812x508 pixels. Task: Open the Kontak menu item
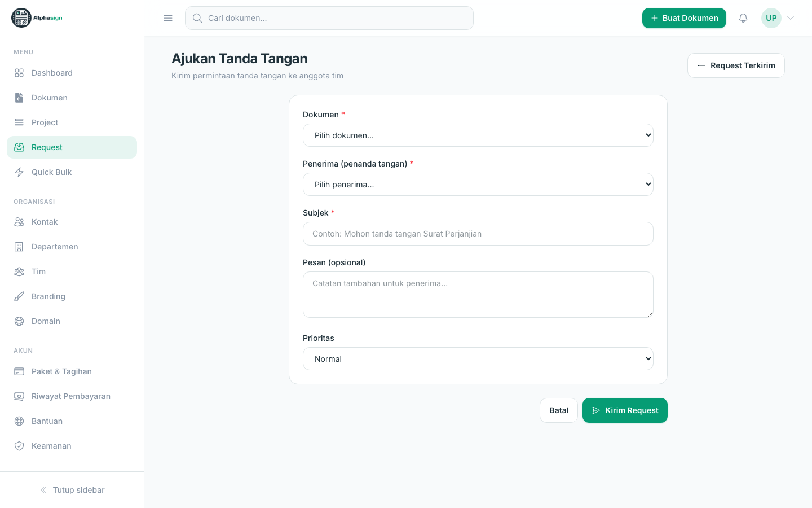pos(72,222)
